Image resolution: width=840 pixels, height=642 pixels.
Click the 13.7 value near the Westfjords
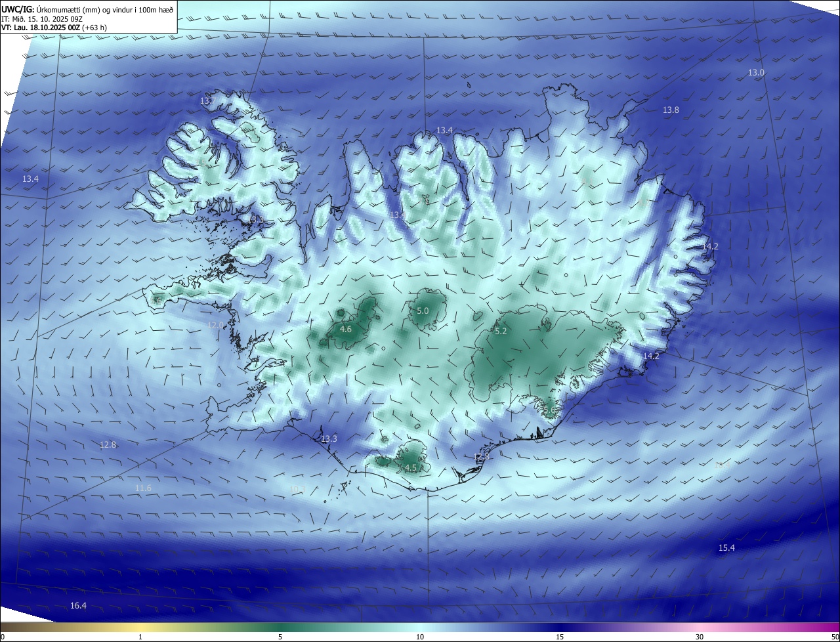coord(207,101)
